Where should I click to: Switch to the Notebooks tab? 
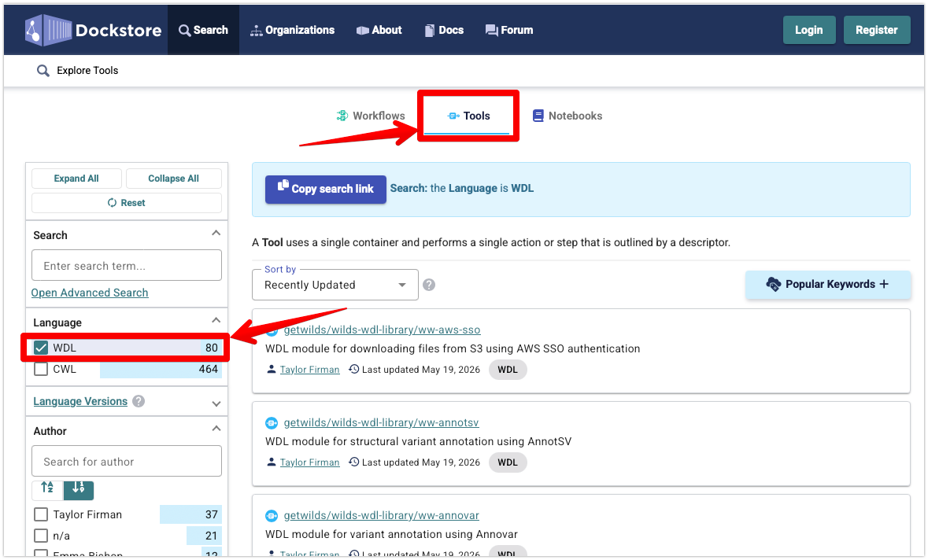[x=567, y=116]
